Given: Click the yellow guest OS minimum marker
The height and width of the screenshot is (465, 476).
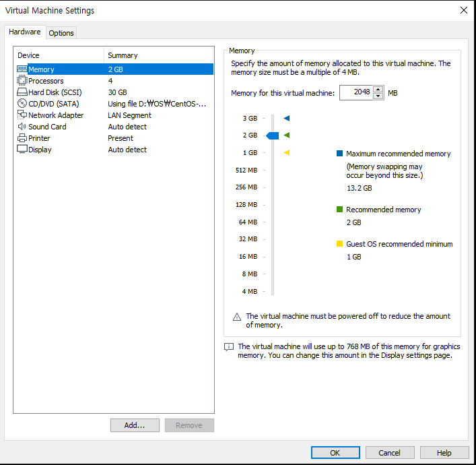Looking at the screenshot, I should 287,152.
